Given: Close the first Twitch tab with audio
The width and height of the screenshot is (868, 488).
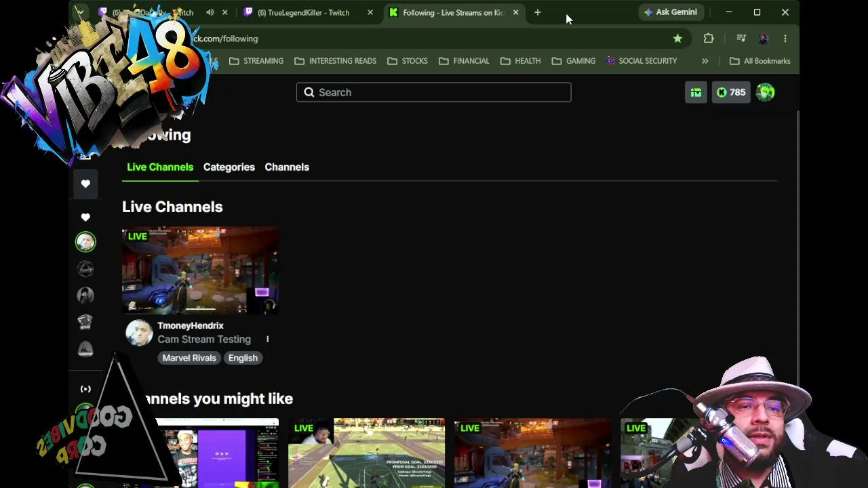Looking at the screenshot, I should (225, 12).
